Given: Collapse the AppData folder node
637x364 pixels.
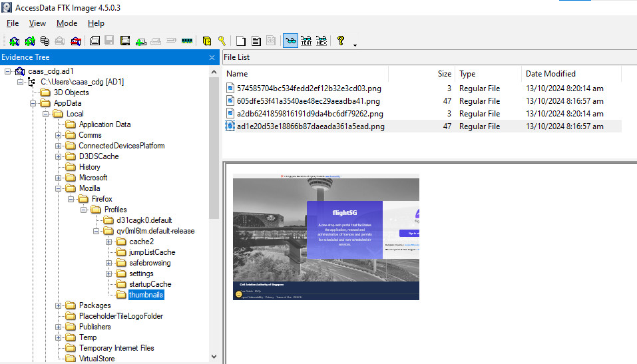Looking at the screenshot, I should (33, 103).
